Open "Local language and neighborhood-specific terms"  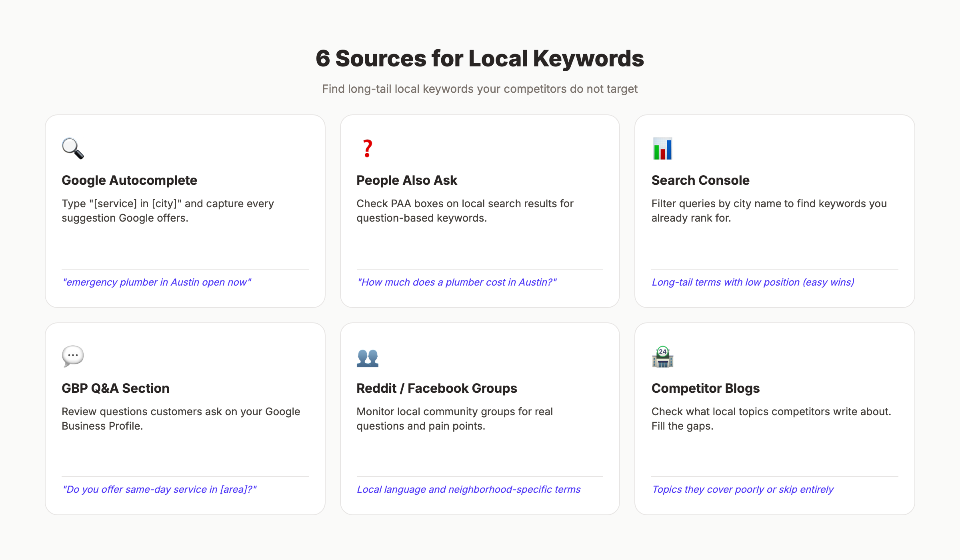469,489
